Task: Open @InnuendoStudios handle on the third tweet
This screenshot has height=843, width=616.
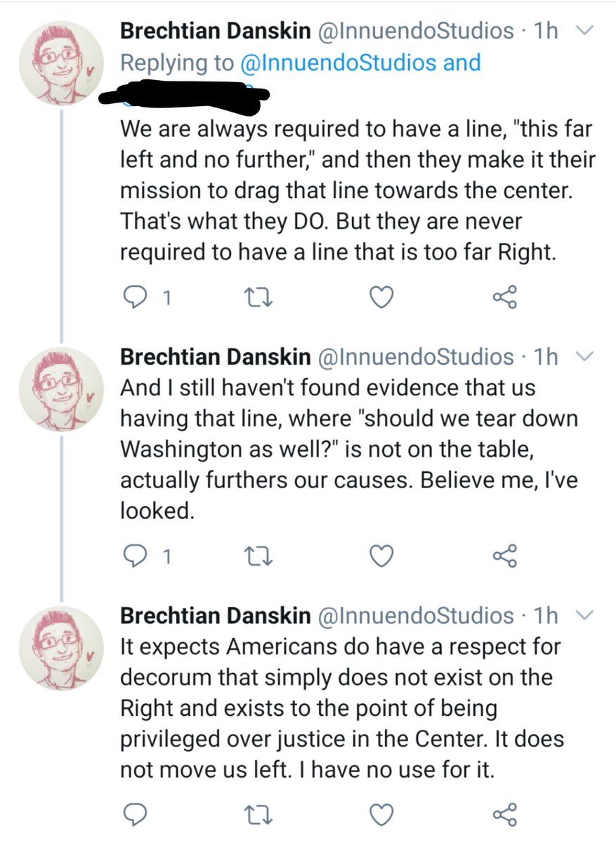Action: [416, 615]
